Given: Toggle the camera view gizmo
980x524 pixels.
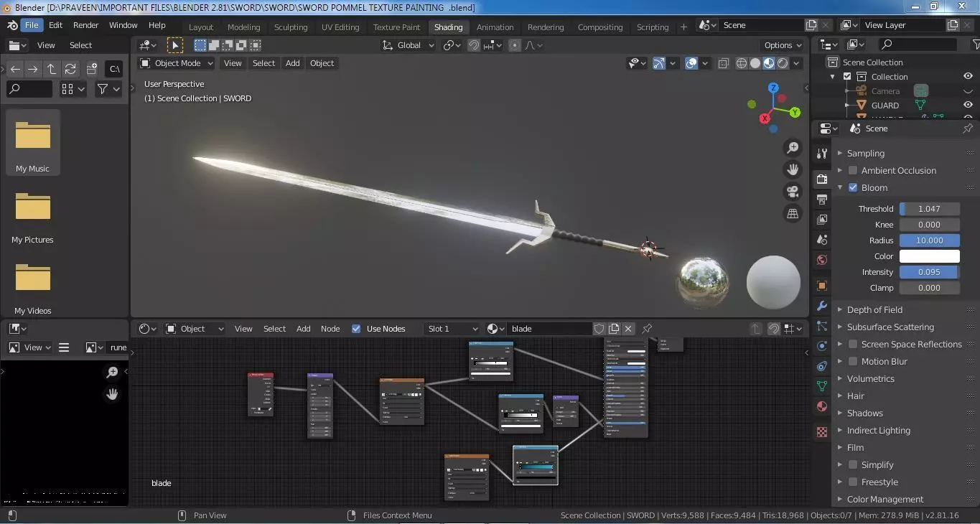Looking at the screenshot, I should [793, 192].
